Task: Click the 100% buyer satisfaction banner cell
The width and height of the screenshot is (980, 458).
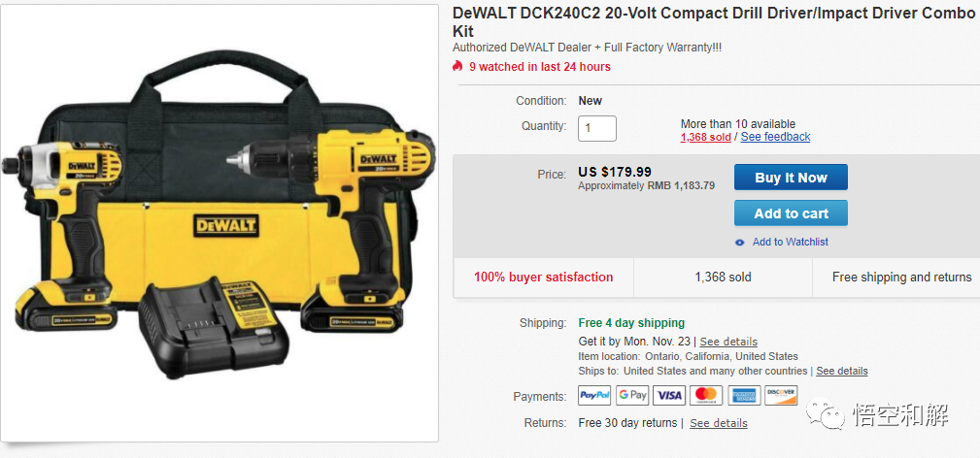Action: (x=543, y=277)
